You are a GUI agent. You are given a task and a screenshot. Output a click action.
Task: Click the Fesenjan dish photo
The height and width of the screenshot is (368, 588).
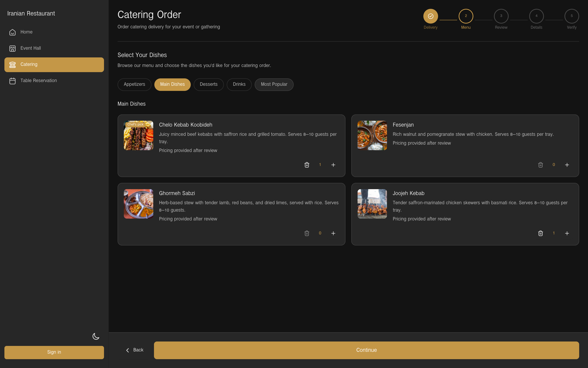click(372, 135)
